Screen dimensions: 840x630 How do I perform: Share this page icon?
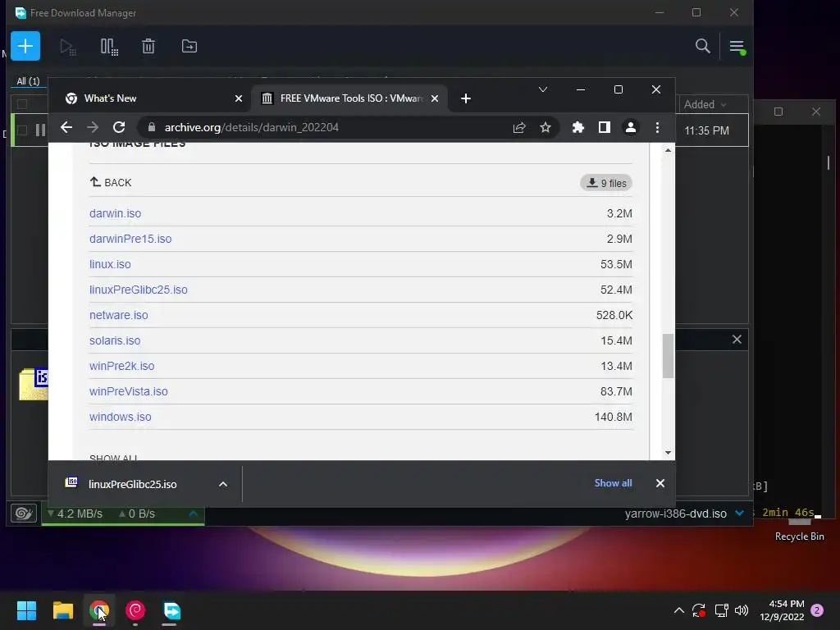pos(519,127)
